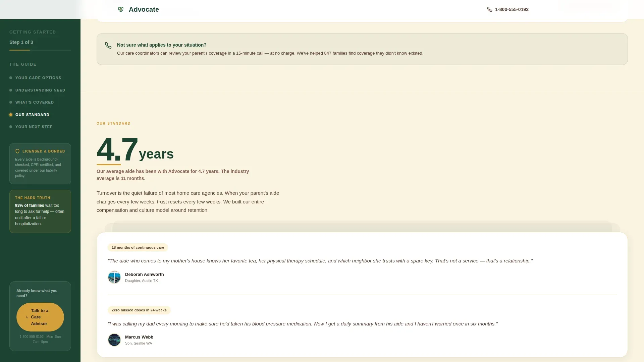Click the Advocate shield logo icon
The image size is (644, 362).
coord(121,9)
